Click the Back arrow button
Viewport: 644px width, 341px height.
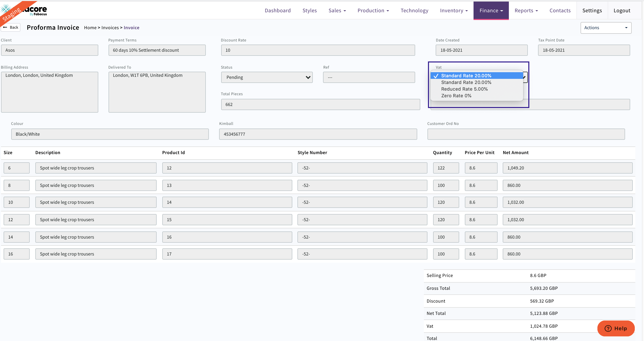click(x=11, y=27)
